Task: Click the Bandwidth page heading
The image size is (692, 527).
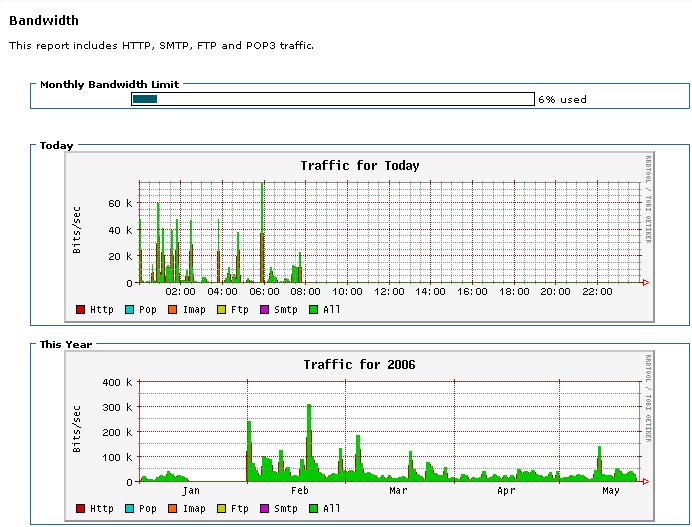Action: pos(44,20)
